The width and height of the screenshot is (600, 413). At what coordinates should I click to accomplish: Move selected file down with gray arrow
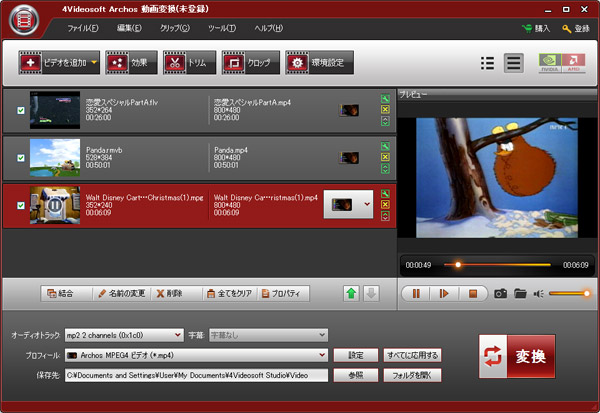click(x=371, y=294)
